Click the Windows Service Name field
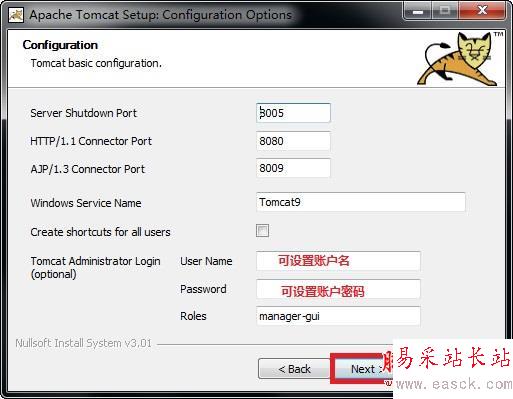 click(x=361, y=202)
